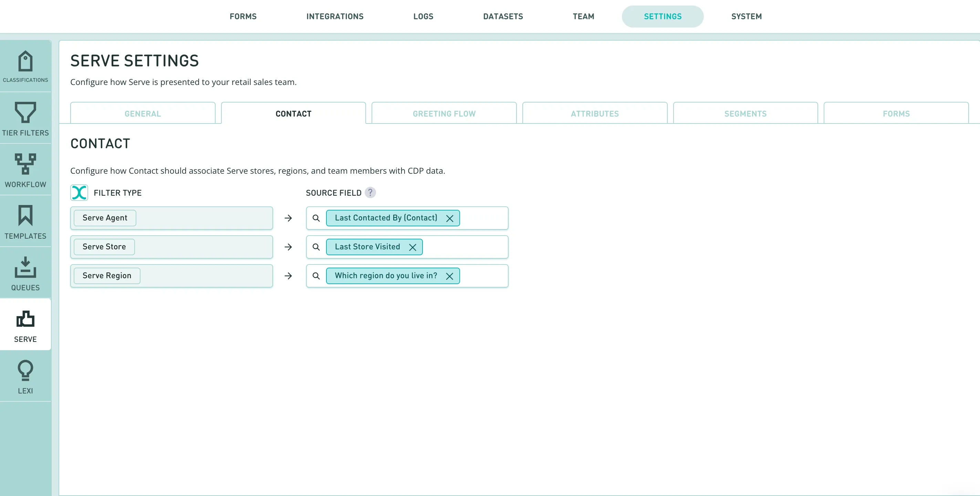Click the Serve Region filter type chip
Image resolution: width=980 pixels, height=496 pixels.
[107, 276]
